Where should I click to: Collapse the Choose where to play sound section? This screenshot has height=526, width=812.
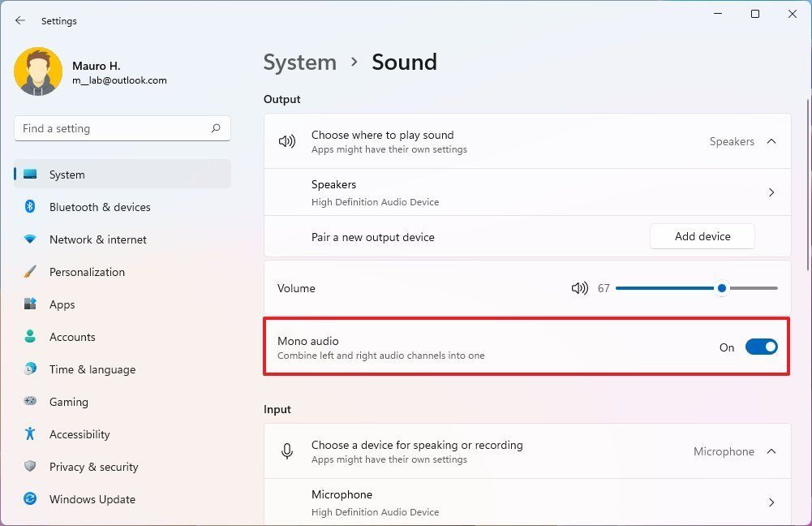coord(770,140)
